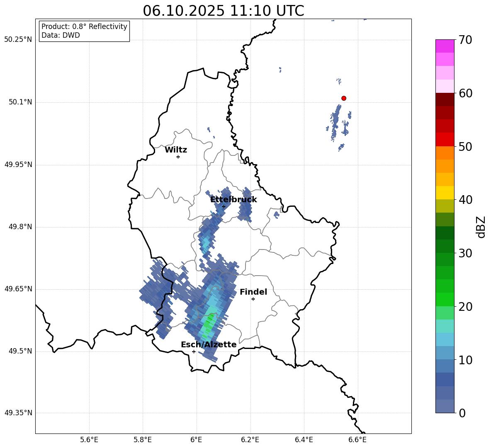Click the Findel city label

253,292
